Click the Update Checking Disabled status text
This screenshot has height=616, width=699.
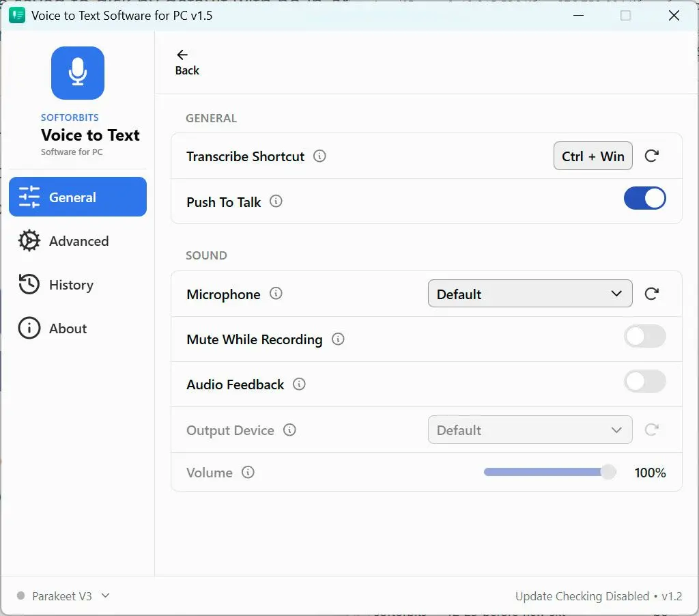tap(582, 596)
